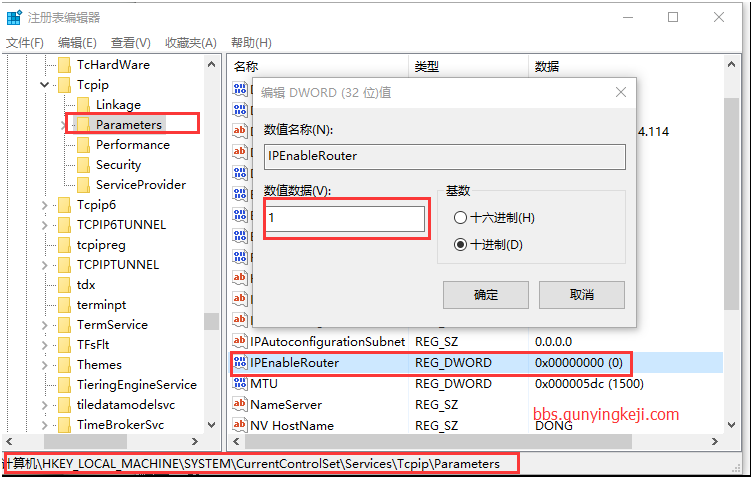Click the value name field IPEnableRouter
This screenshot has height=479, width=753.
[445, 156]
